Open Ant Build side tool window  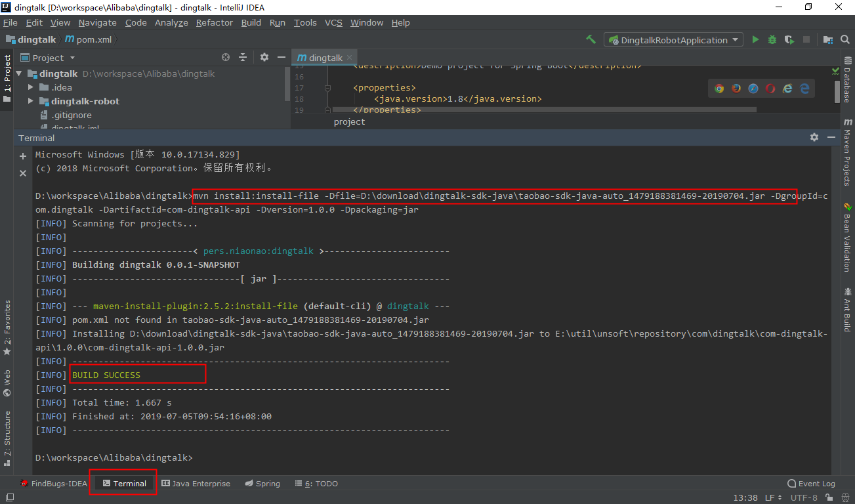848,309
